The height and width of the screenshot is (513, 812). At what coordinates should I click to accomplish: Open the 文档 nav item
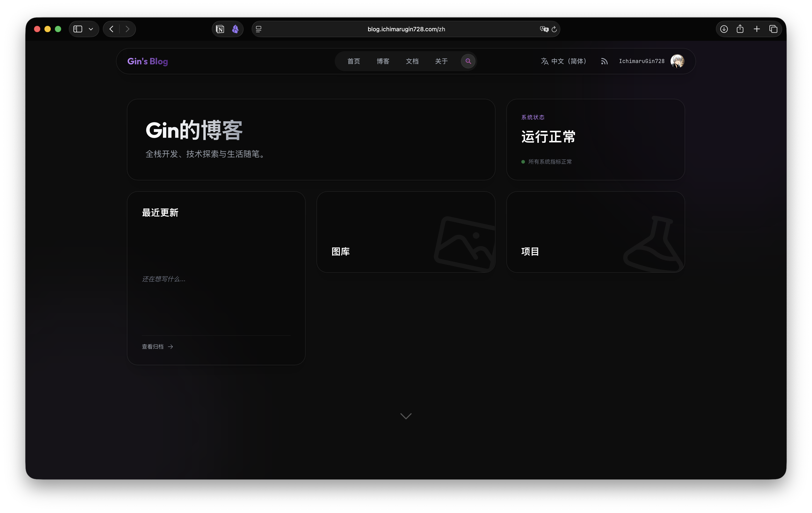(x=412, y=61)
